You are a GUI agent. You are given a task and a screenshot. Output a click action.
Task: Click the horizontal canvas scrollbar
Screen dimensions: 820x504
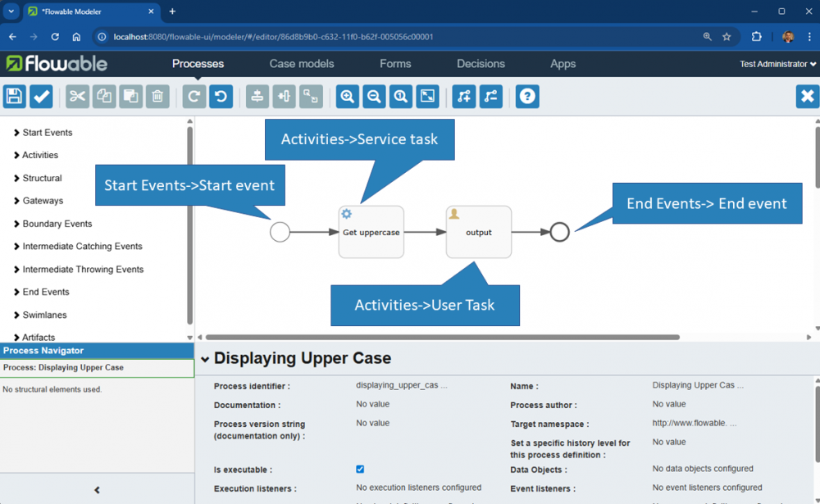coord(443,337)
